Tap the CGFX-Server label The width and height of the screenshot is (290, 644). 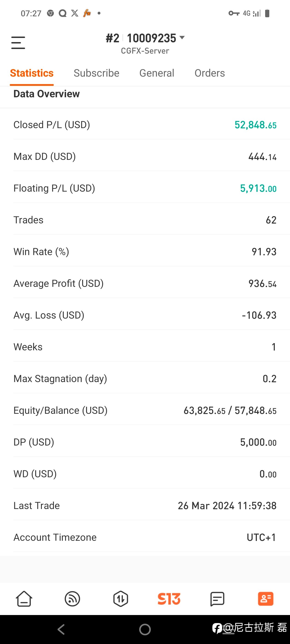[x=145, y=51]
